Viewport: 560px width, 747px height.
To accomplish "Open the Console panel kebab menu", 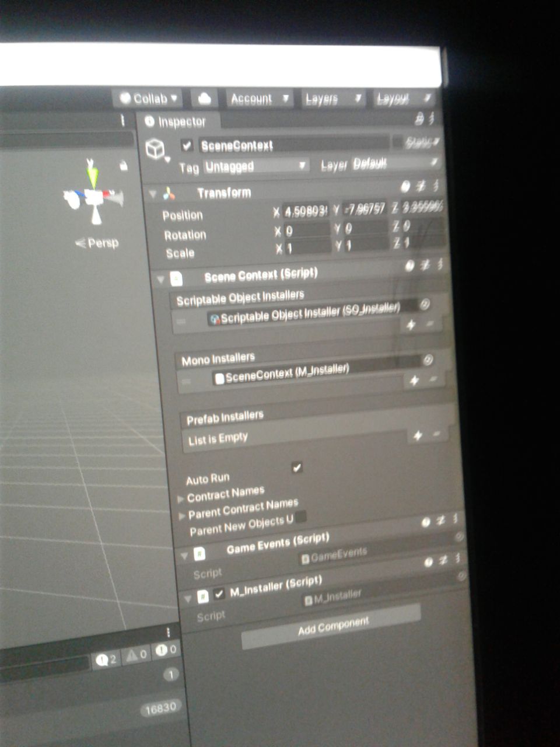I will [168, 633].
